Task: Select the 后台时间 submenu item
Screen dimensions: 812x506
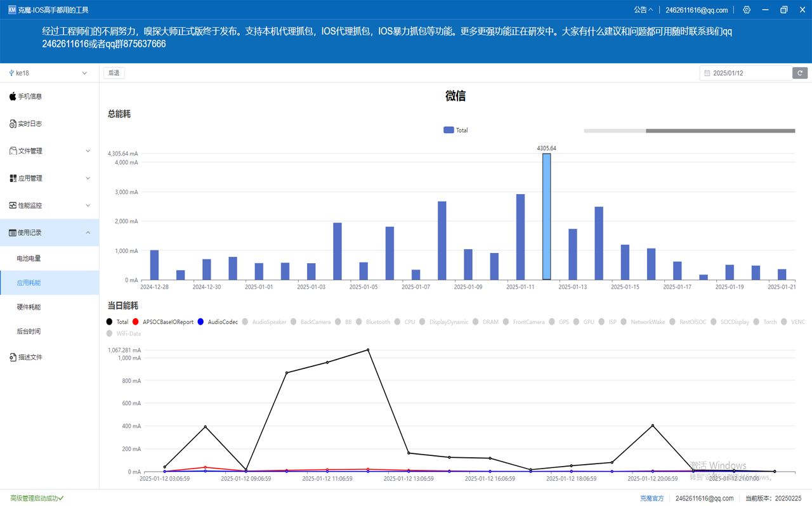Action: coord(49,331)
